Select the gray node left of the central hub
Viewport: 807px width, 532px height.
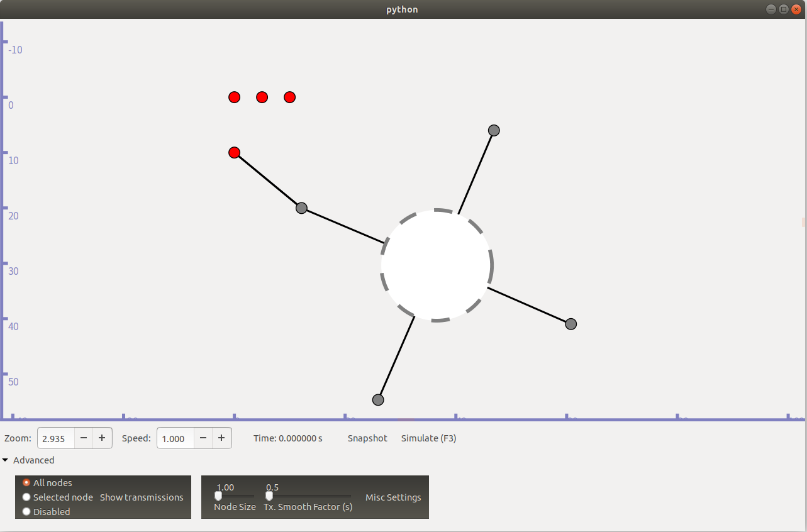(301, 208)
